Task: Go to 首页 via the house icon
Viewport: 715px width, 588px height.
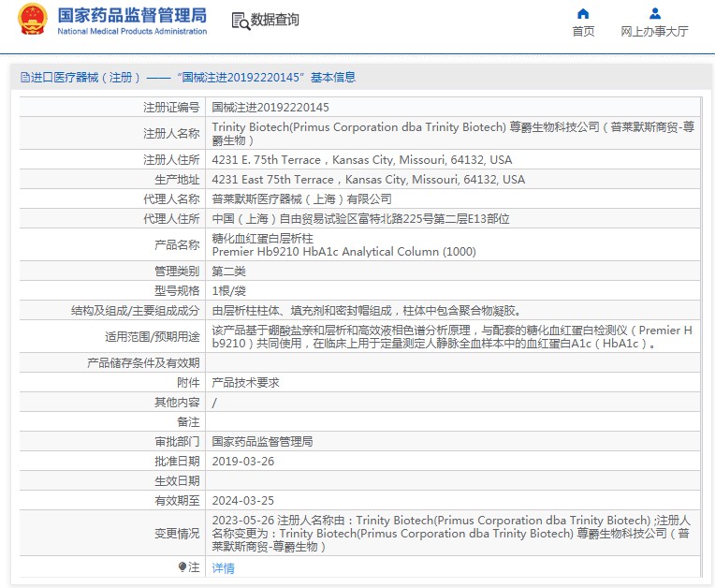Action: point(583,13)
